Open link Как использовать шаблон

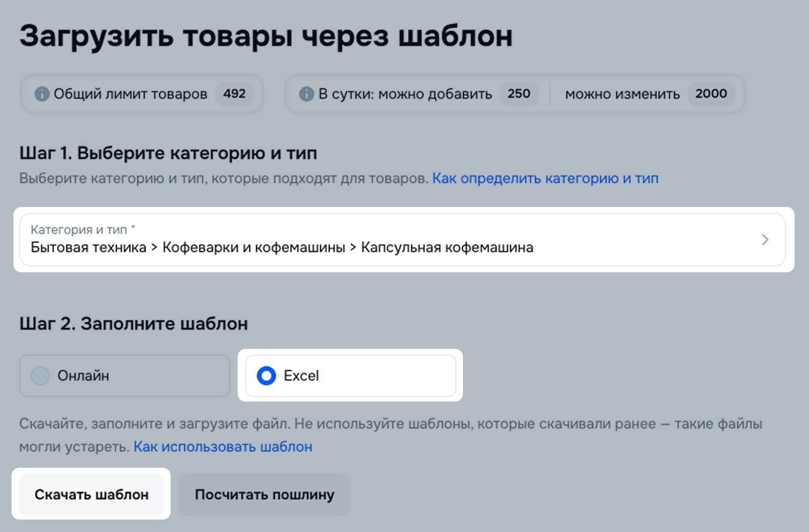pos(223,447)
